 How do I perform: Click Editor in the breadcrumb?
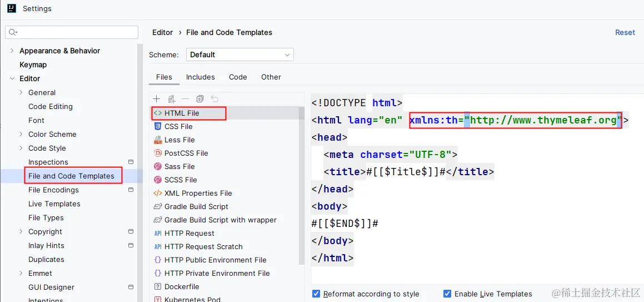click(163, 32)
